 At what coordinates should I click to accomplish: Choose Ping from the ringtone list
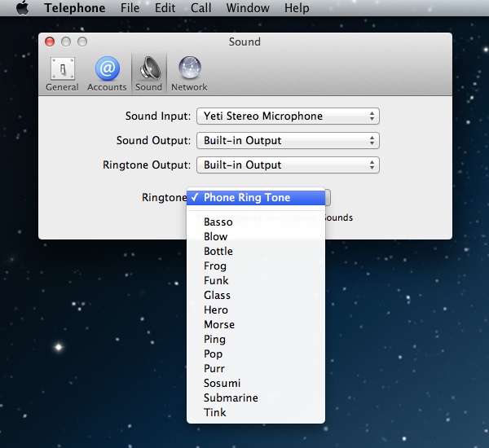(256, 339)
